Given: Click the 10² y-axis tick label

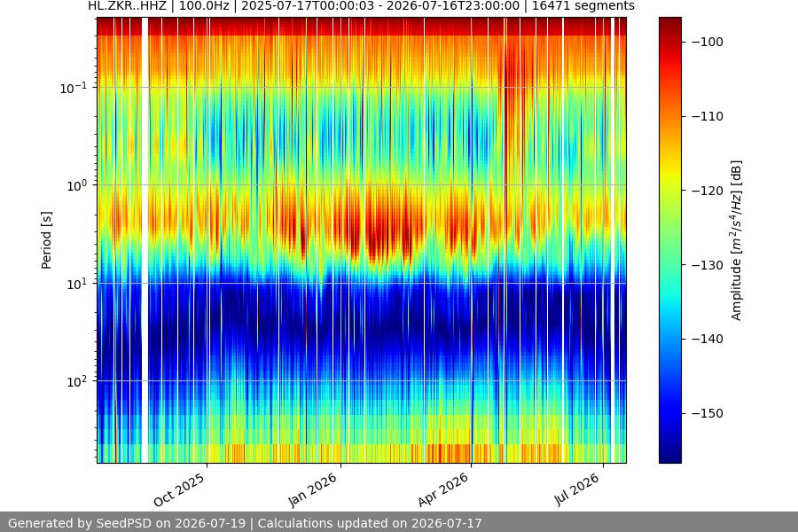Looking at the screenshot, I should click(x=77, y=381).
